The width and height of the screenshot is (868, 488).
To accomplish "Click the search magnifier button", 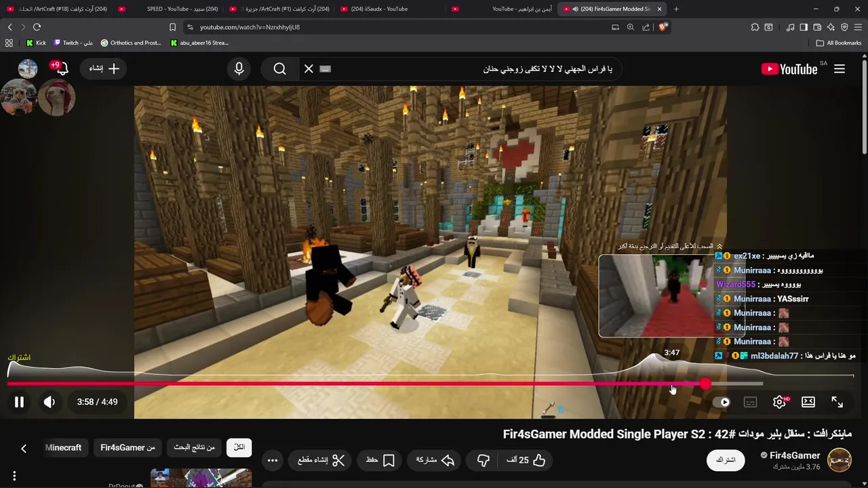I will point(280,68).
